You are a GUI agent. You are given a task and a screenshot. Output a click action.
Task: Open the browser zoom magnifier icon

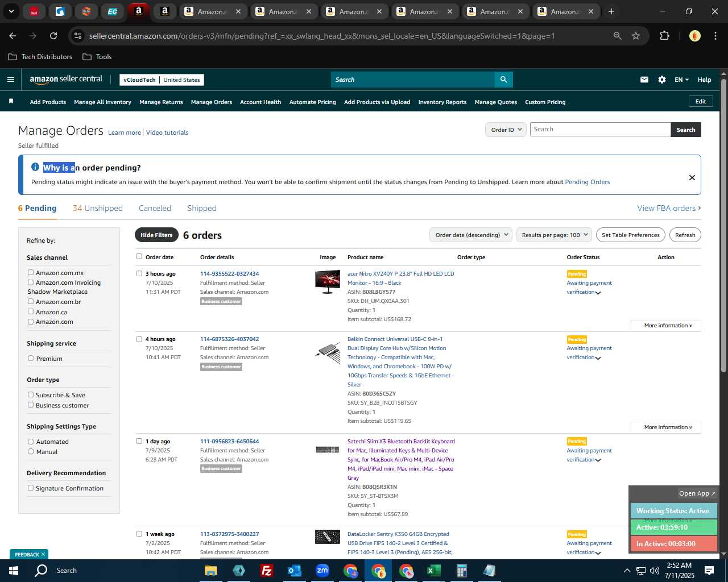click(x=618, y=36)
